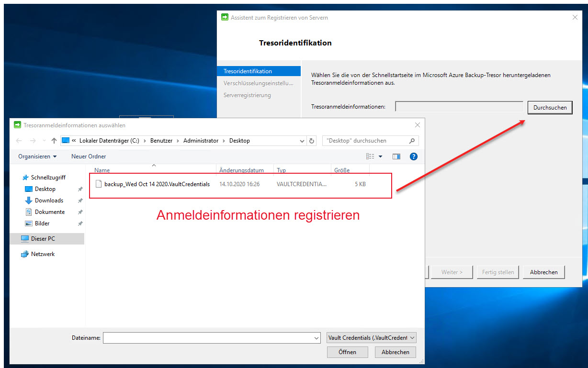This screenshot has height=368, width=588.
Task: Open the Organisieren dropdown
Action: point(38,156)
